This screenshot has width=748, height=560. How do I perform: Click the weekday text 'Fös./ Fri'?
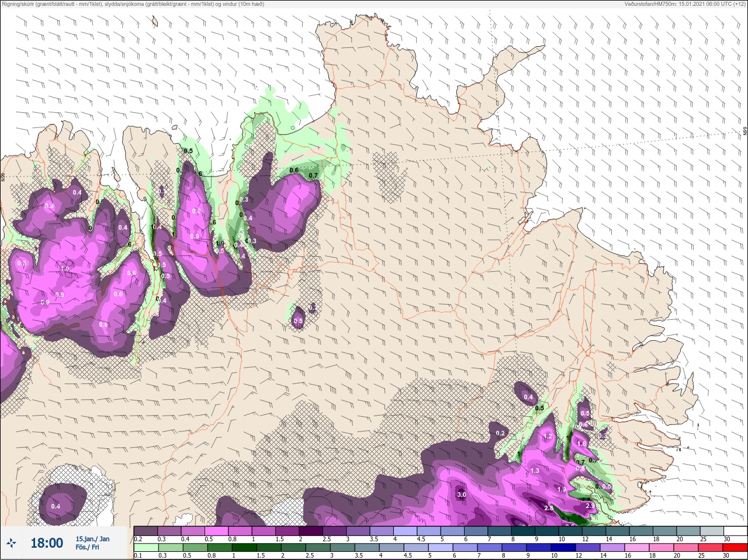[x=87, y=548]
